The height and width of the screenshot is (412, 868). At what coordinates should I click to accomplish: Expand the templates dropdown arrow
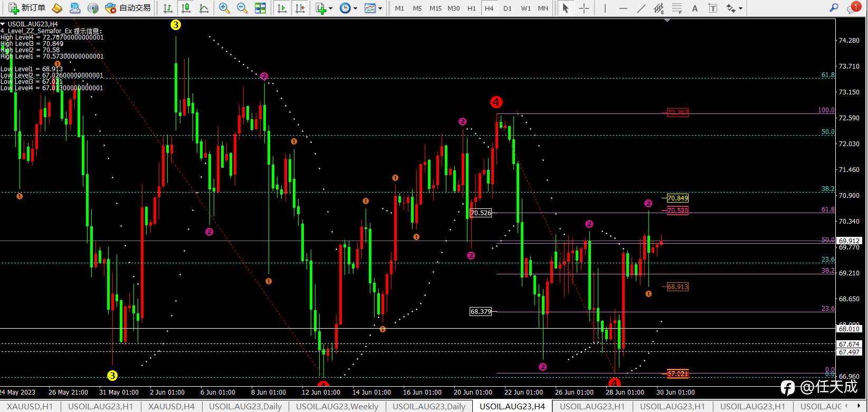pyautogui.click(x=380, y=8)
